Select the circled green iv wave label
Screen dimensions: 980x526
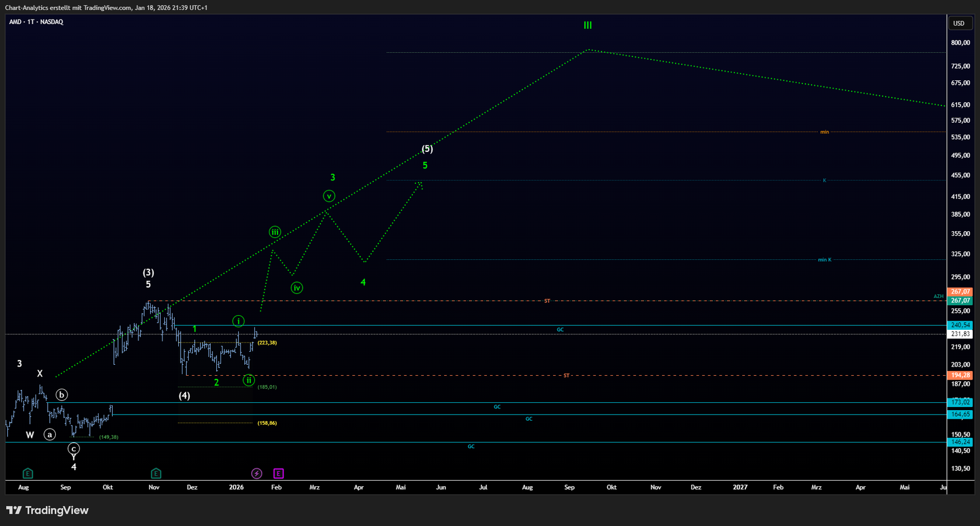pyautogui.click(x=296, y=288)
